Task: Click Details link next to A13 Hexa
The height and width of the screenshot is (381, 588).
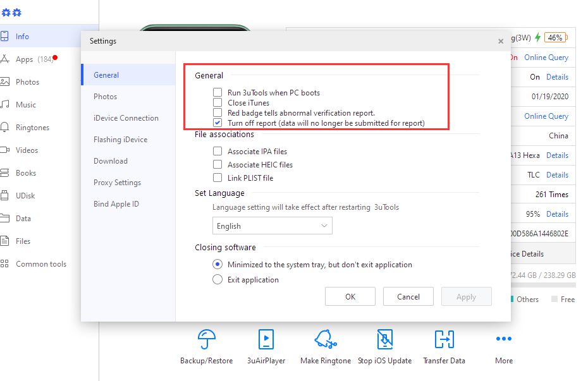Action: coord(557,155)
